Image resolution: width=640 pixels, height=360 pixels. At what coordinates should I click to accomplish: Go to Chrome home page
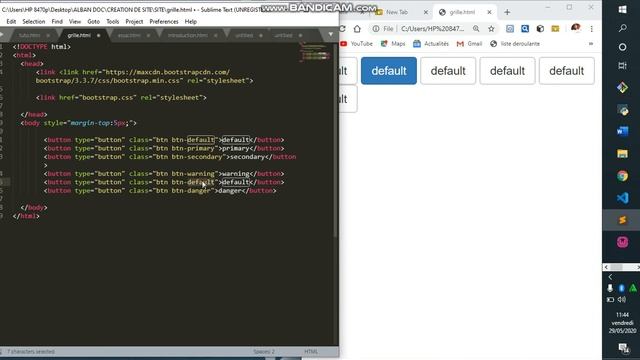(357, 29)
